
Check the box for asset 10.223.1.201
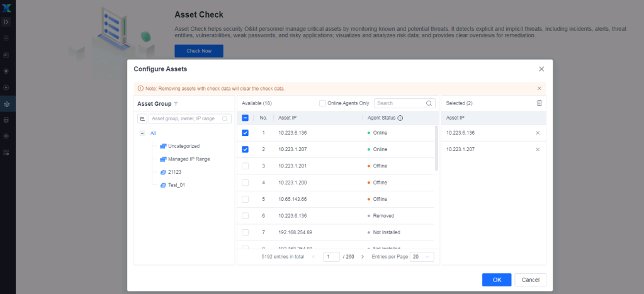point(245,166)
